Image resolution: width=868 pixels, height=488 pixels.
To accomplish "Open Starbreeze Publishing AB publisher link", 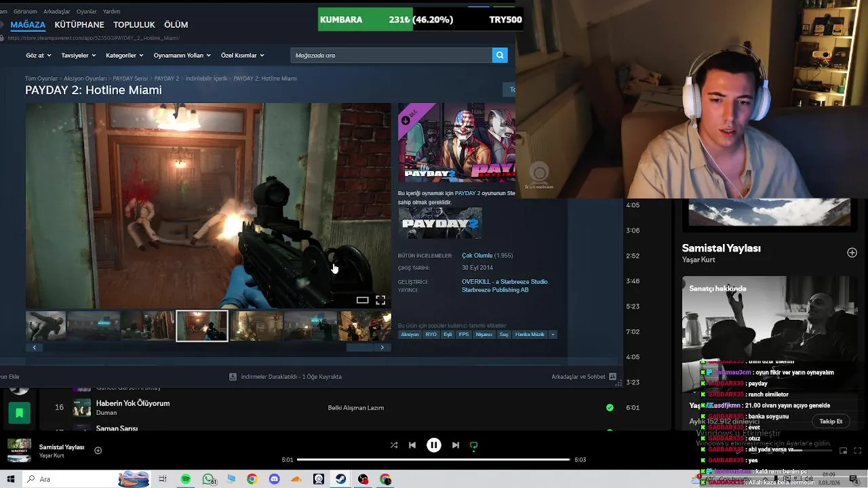I will [495, 290].
